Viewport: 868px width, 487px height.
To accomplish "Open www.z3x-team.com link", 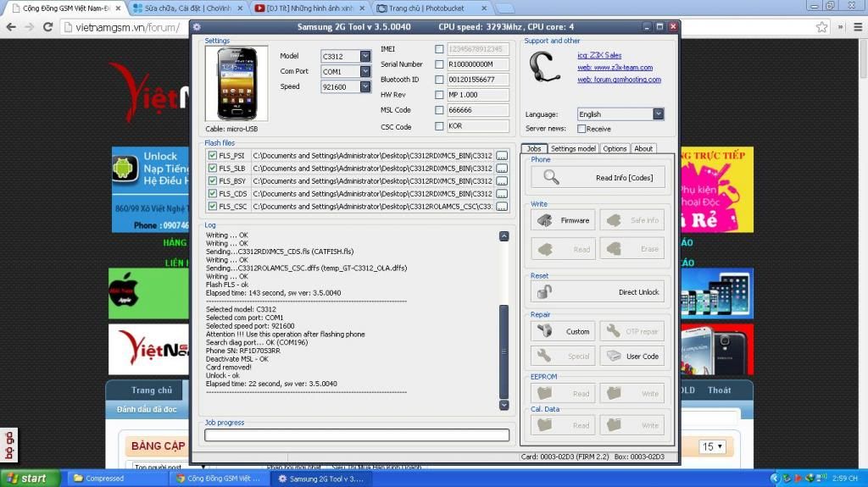I will pyautogui.click(x=615, y=68).
